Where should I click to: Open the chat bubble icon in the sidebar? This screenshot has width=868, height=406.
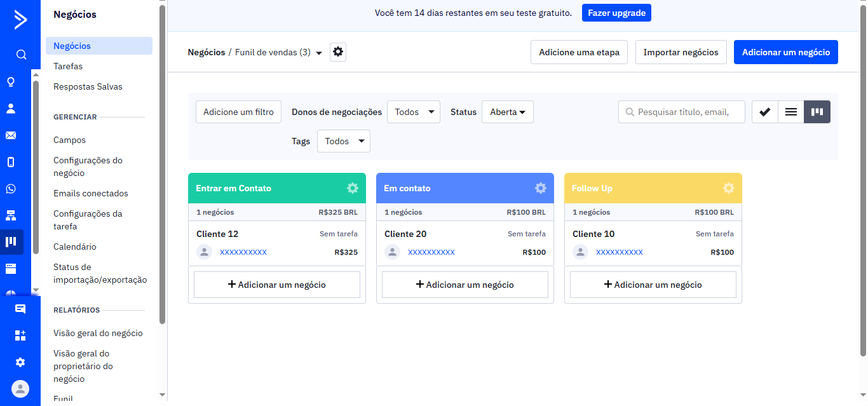[21, 309]
